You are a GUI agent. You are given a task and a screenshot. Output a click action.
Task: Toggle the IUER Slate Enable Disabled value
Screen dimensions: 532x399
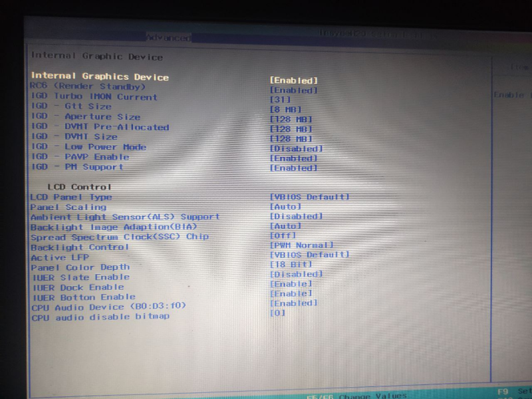pos(296,274)
